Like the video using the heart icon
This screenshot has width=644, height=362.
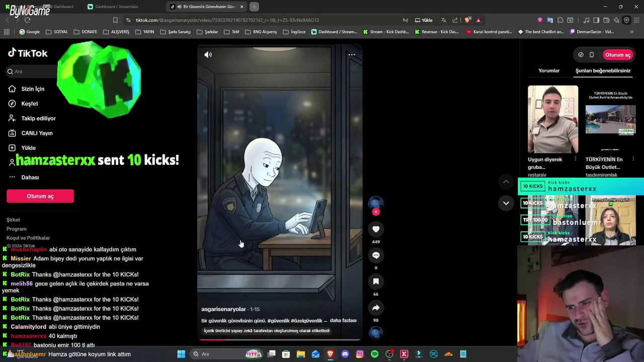[x=376, y=229]
